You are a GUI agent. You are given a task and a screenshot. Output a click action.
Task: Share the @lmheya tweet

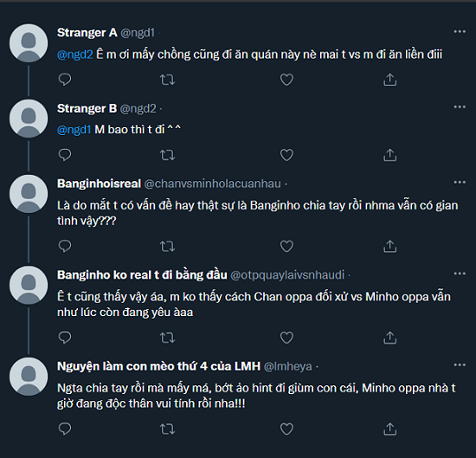(389, 429)
